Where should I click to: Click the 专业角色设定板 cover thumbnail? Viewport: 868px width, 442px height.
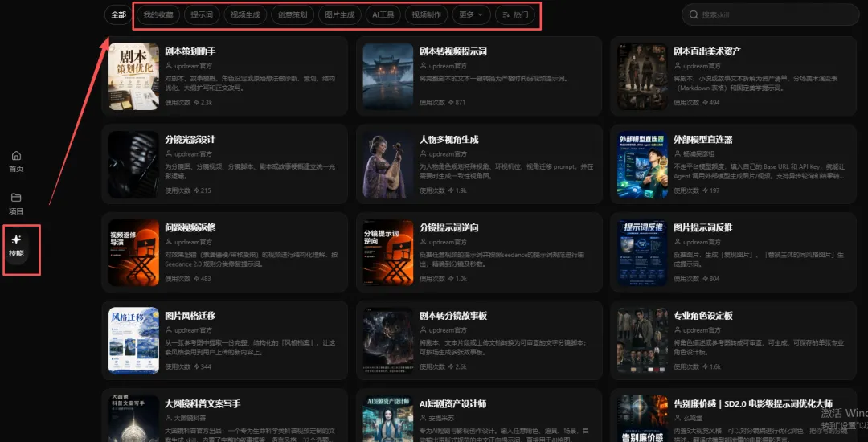tap(642, 341)
